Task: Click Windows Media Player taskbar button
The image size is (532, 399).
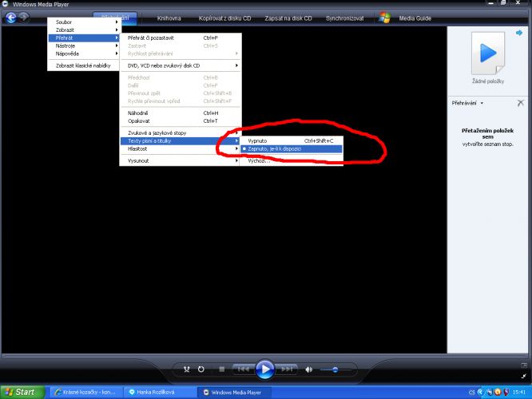Action: click(234, 393)
